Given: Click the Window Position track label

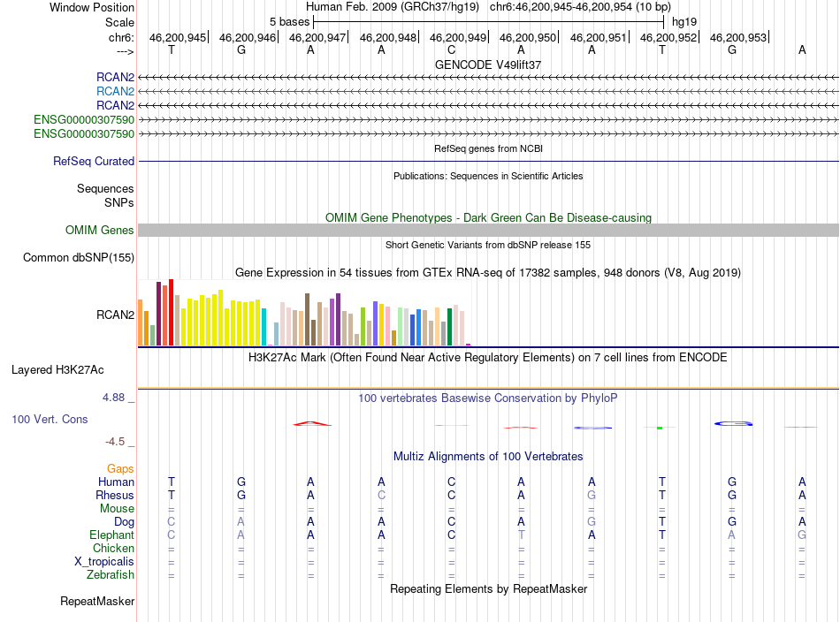Looking at the screenshot, I should 92,7.
